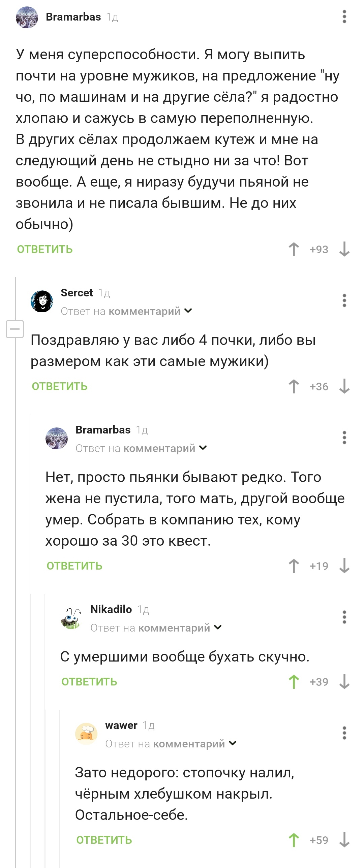Image resolution: width=364 pixels, height=868 pixels.
Task: Upvote Bramarbas's top comment with +93
Action: (294, 249)
